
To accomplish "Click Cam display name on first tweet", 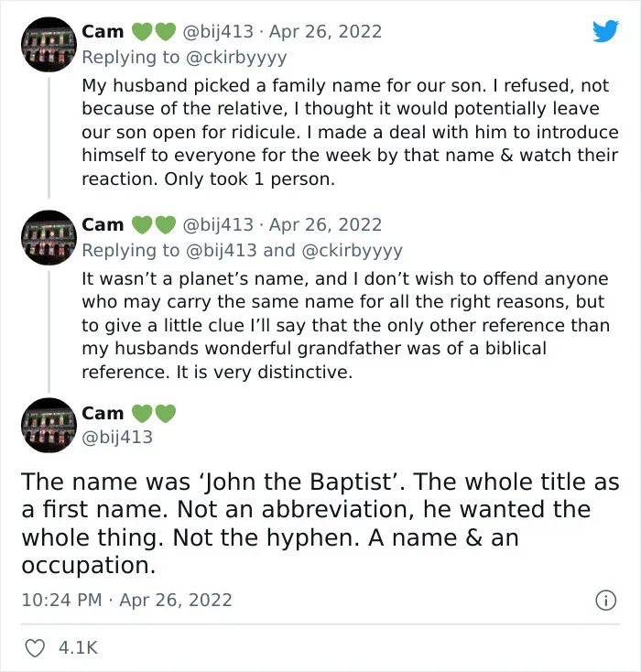I will (103, 32).
